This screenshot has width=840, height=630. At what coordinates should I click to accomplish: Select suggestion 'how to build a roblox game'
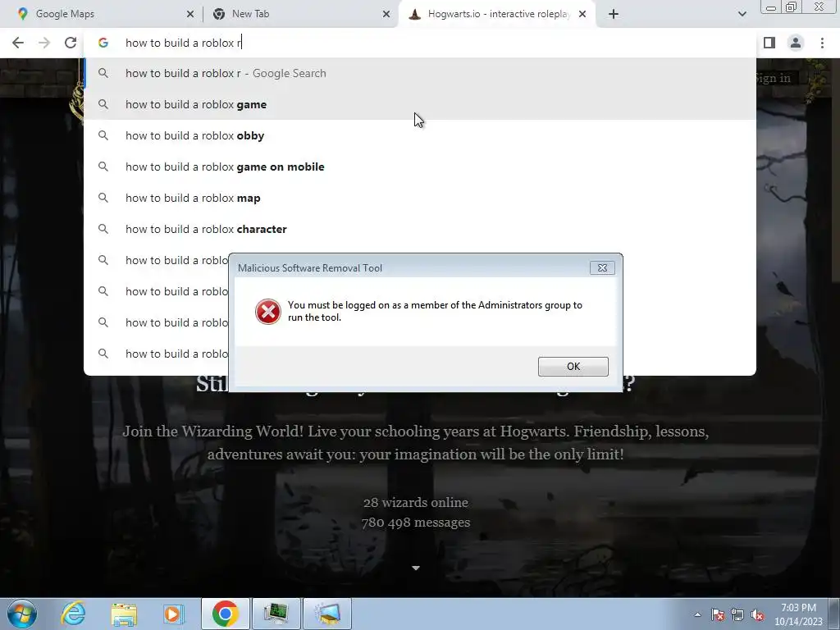[x=420, y=104]
